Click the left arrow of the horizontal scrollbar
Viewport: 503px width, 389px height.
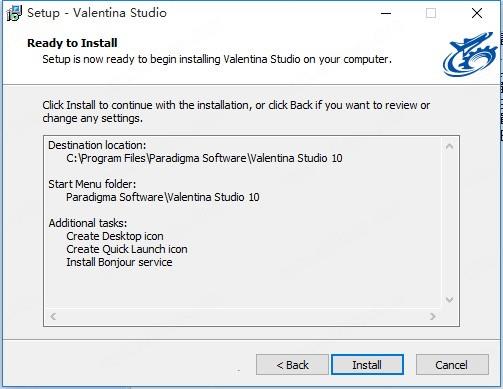click(x=53, y=316)
